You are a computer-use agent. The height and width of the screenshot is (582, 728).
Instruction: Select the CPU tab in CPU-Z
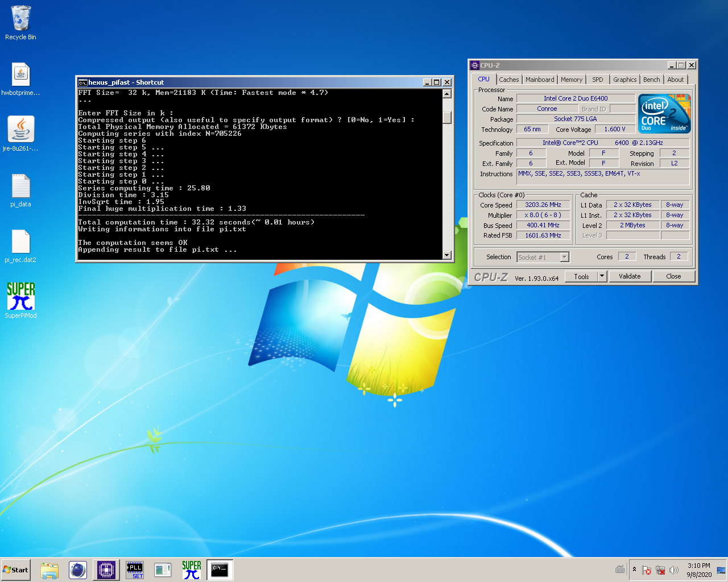click(x=484, y=79)
